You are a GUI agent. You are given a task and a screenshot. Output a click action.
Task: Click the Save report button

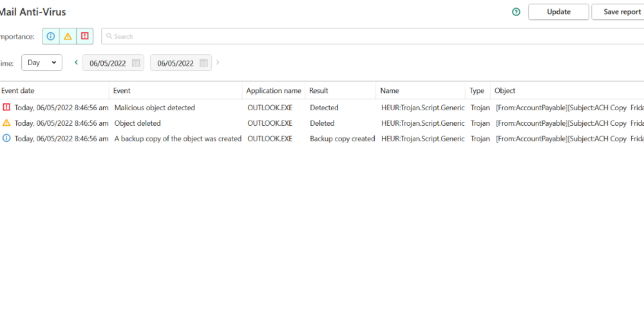tap(618, 12)
